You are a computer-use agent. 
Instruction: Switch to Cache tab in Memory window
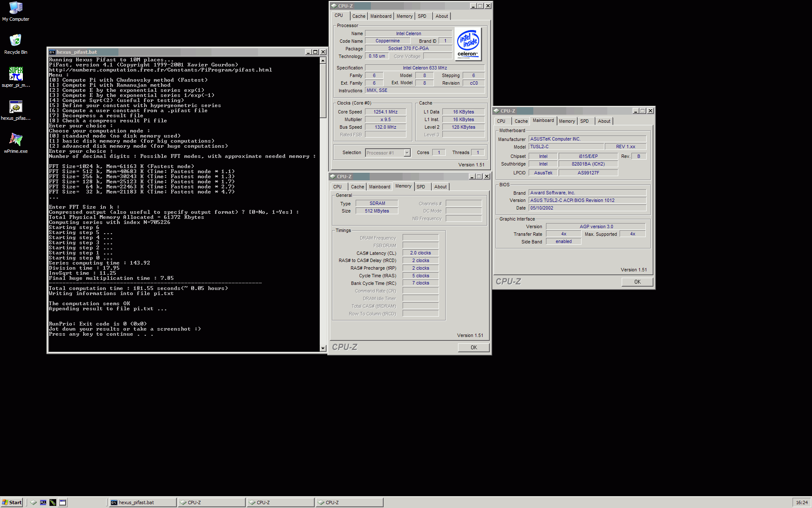coord(357,187)
